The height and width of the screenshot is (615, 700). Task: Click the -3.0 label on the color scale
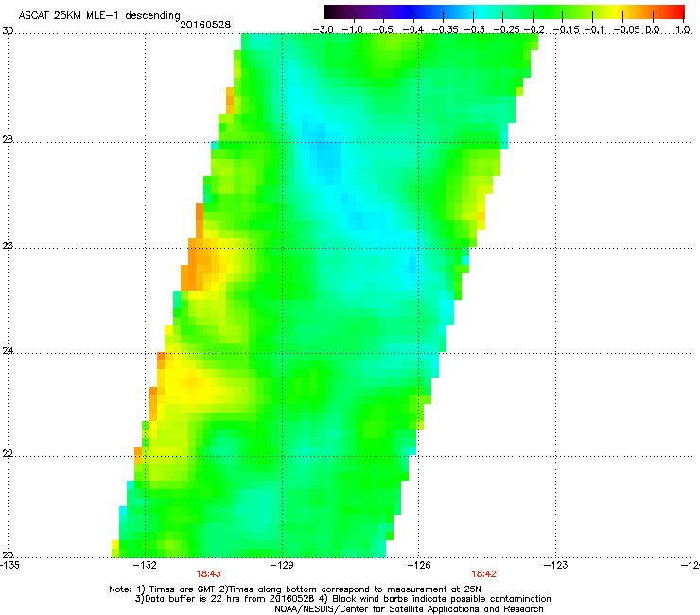pos(324,30)
